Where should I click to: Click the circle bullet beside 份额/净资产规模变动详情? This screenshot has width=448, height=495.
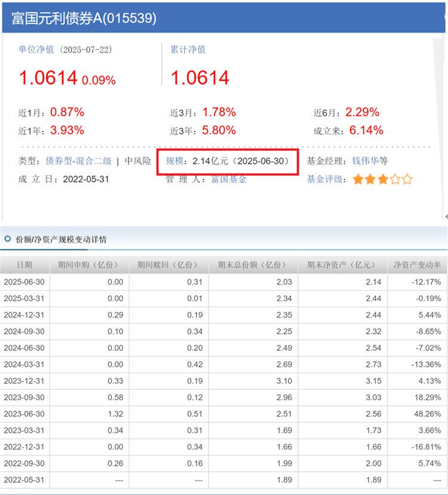pyautogui.click(x=8, y=239)
